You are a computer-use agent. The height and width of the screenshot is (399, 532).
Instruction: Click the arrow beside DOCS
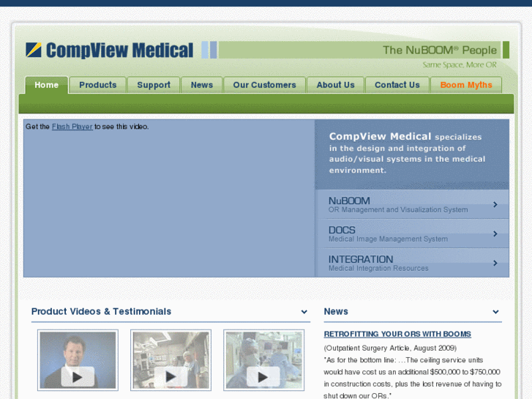(x=495, y=234)
